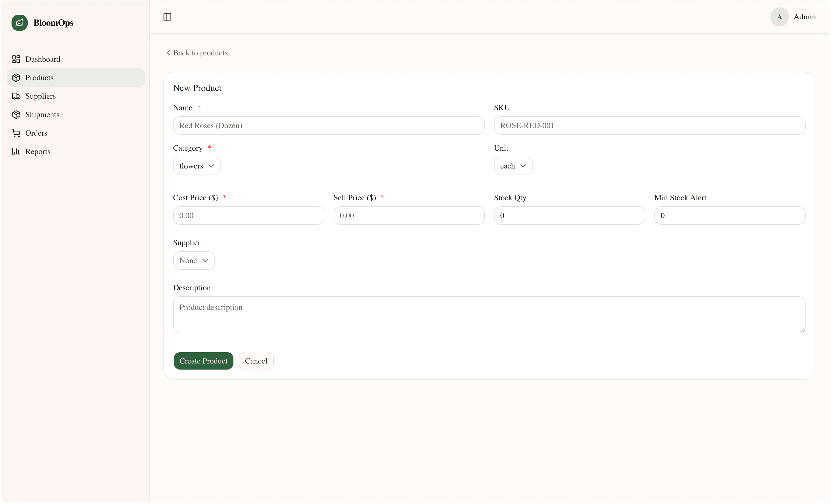Click the BloomOps leaf logo
Viewport: 831px width, 504px height.
pyautogui.click(x=20, y=23)
